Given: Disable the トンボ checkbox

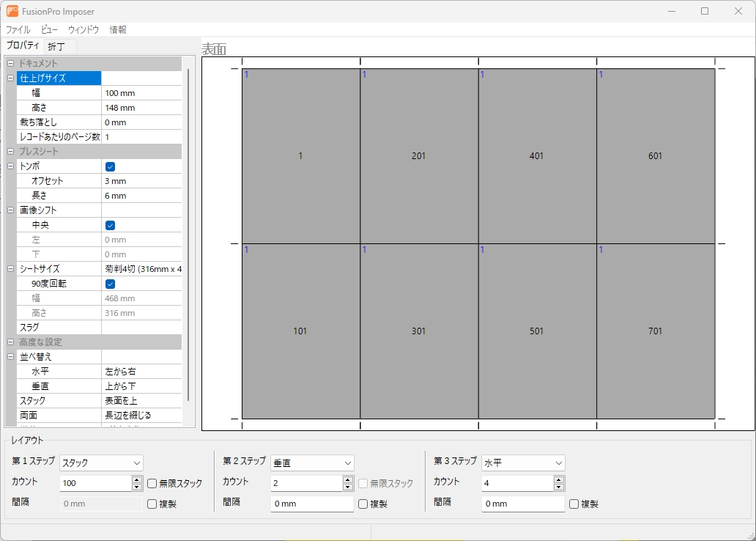Looking at the screenshot, I should [x=110, y=167].
